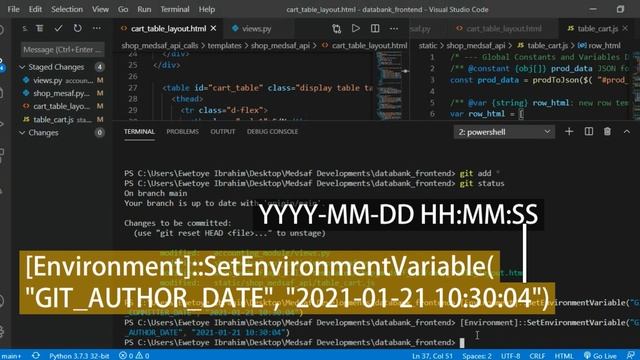Image resolution: width=640 pixels, height=360 pixels.
Task: Kill terminal with the trash icon
Action: point(607,131)
